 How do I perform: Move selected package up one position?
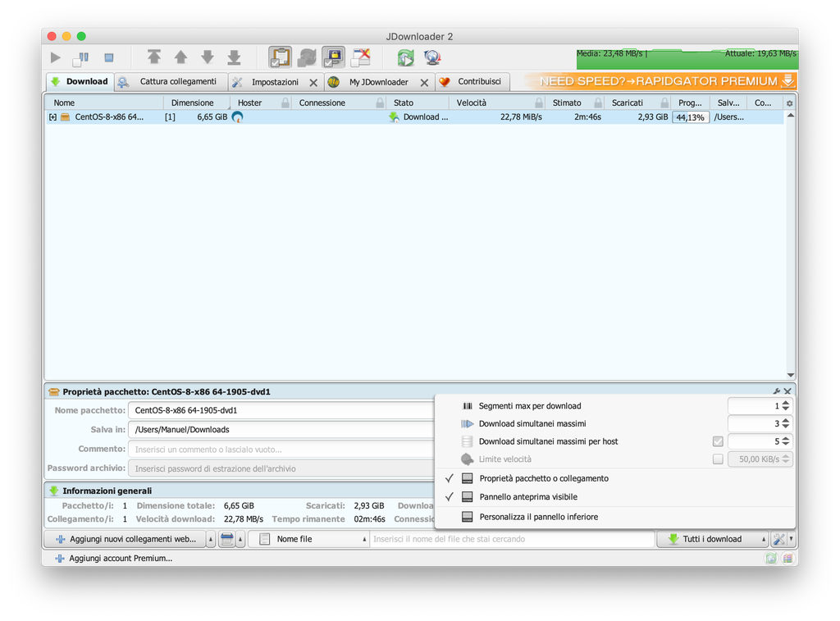click(181, 57)
